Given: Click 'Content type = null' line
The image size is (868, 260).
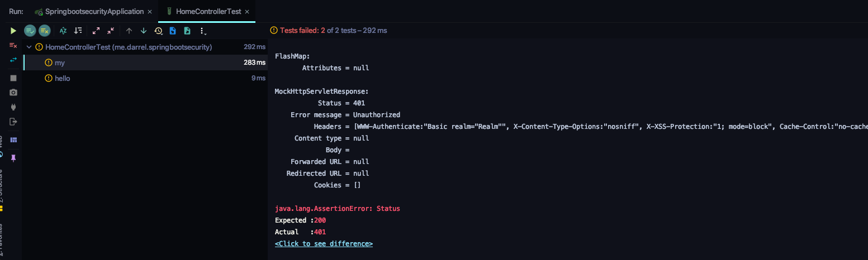Looking at the screenshot, I should coord(331,138).
